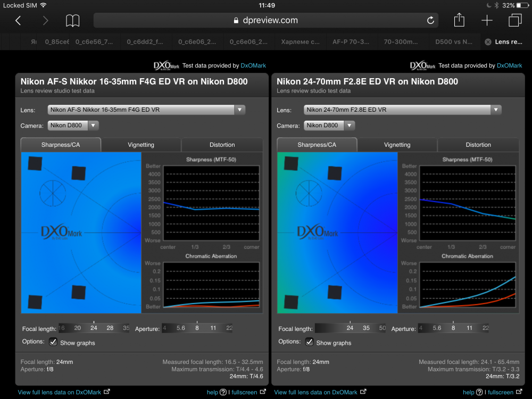Set 16-35mm aperture slider to 5.6
Image resolution: width=532 pixels, height=399 pixels.
pyautogui.click(x=181, y=328)
